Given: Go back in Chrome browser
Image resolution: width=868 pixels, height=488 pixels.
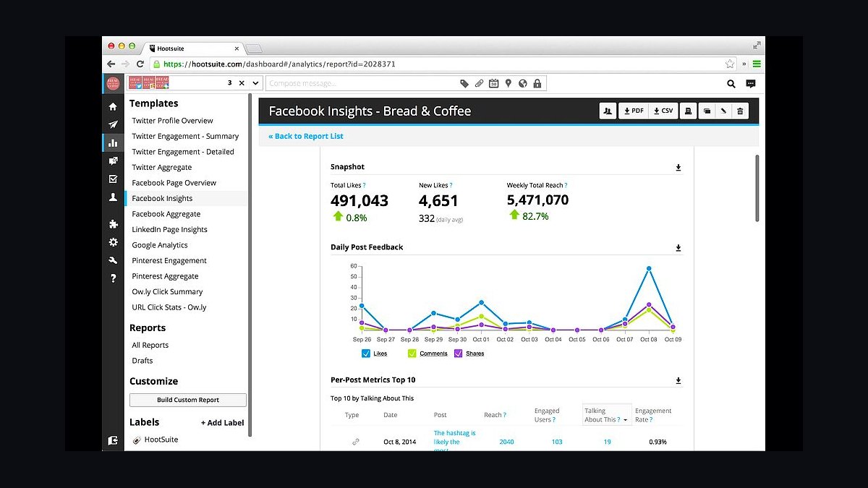Looking at the screenshot, I should [x=111, y=64].
